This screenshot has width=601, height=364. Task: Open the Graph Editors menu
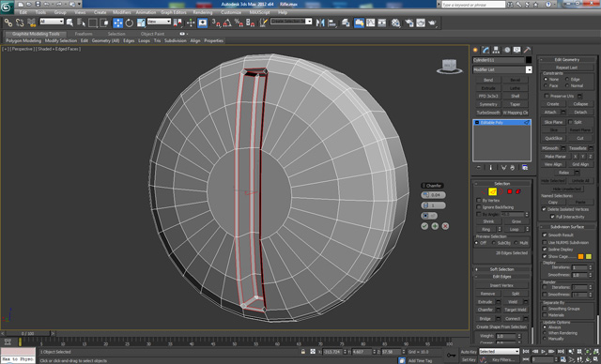[x=173, y=12]
